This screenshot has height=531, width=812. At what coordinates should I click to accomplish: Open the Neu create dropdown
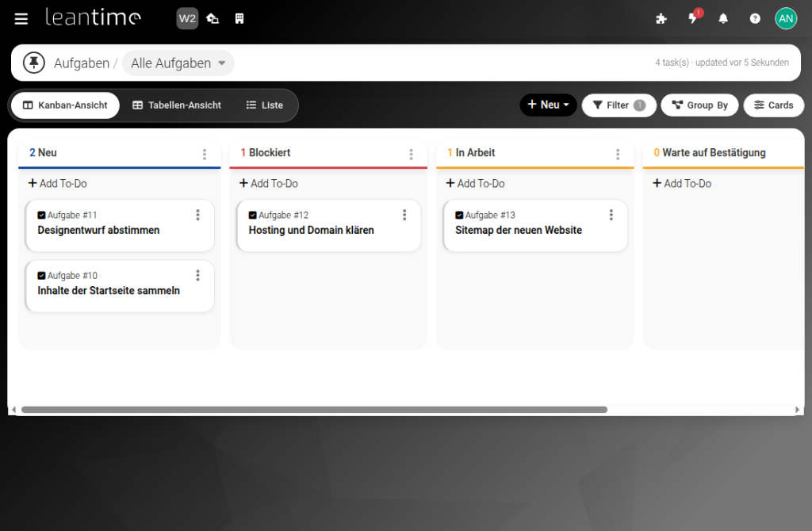point(548,105)
